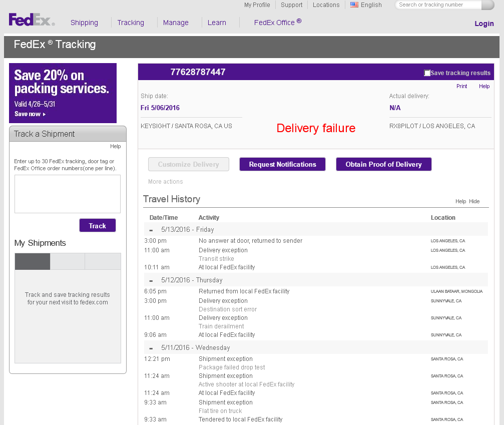
Task: Click the My Shipments heading
Action: 40,243
